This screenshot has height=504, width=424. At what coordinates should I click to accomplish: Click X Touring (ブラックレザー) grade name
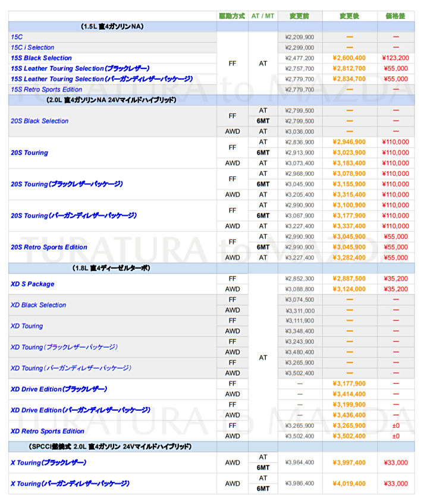(x=49, y=463)
